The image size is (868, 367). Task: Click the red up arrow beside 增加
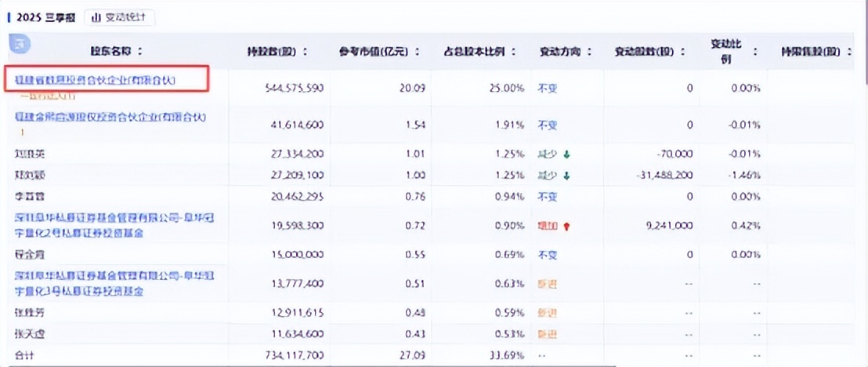coord(566,226)
